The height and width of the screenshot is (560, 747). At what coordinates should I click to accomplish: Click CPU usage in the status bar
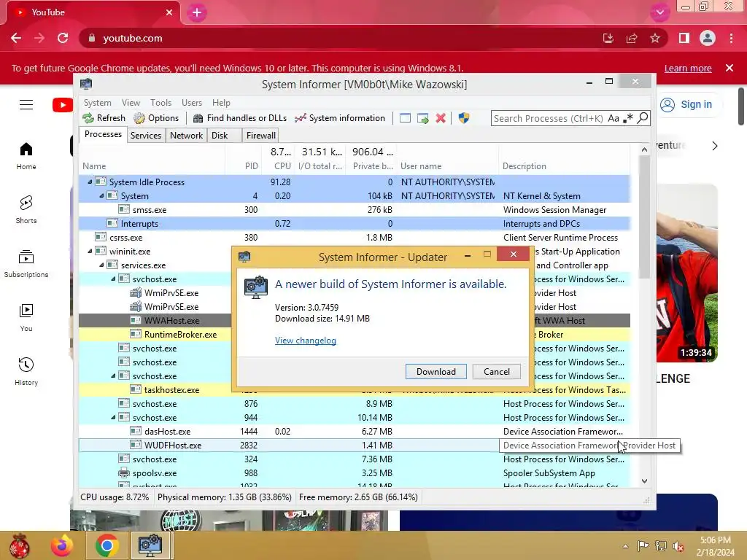tap(115, 497)
